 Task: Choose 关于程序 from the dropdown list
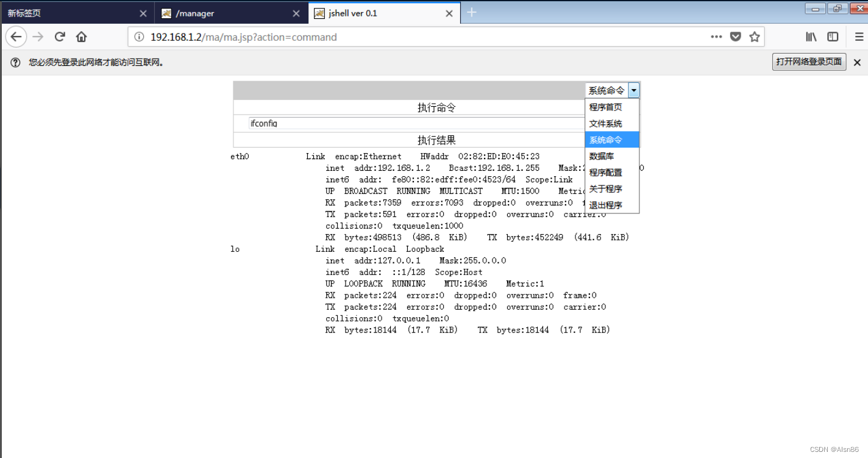612,189
